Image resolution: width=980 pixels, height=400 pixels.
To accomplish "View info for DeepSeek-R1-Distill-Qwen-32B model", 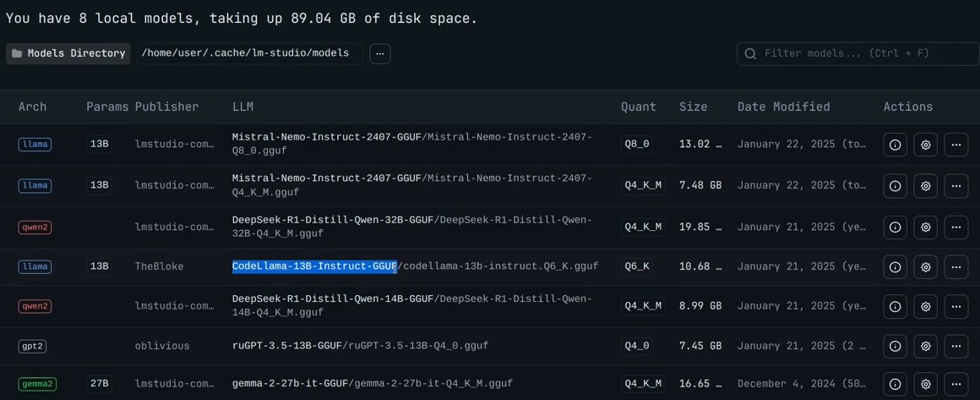I will point(895,227).
